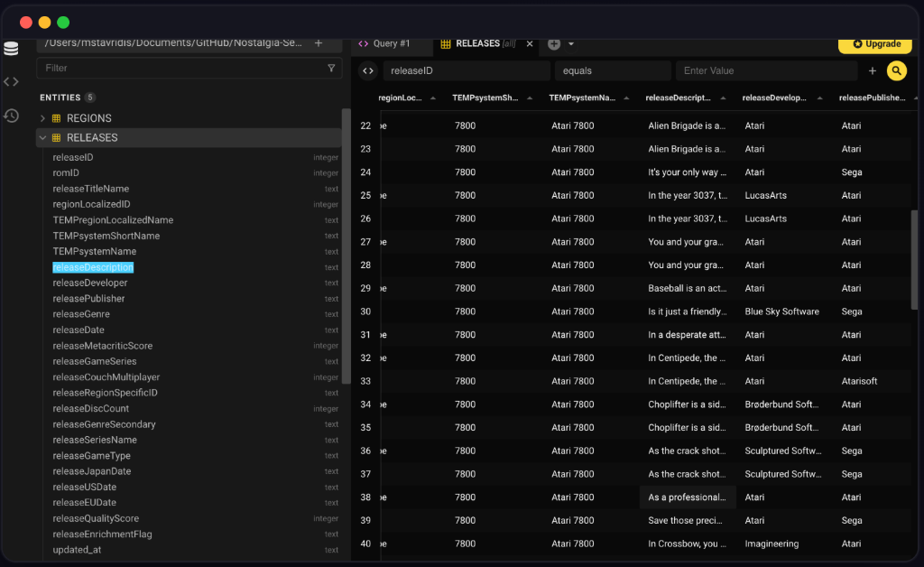
Task: Click the REGIONS table grid icon
Action: pyautogui.click(x=57, y=118)
